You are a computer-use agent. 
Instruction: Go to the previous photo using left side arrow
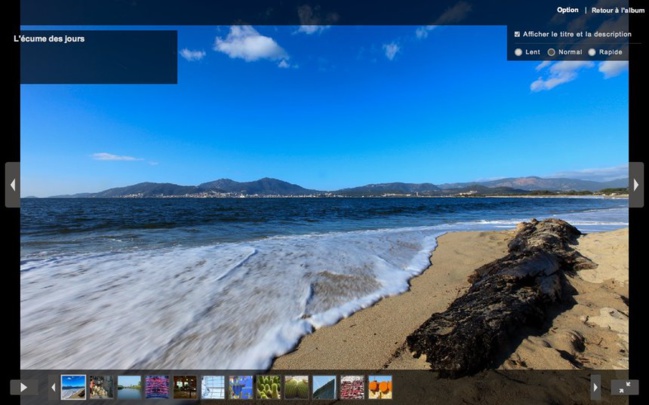click(x=12, y=185)
